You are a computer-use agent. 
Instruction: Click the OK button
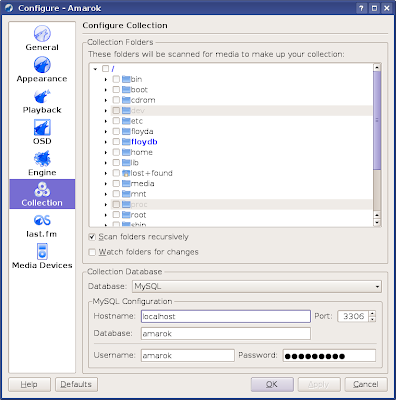tap(272, 385)
